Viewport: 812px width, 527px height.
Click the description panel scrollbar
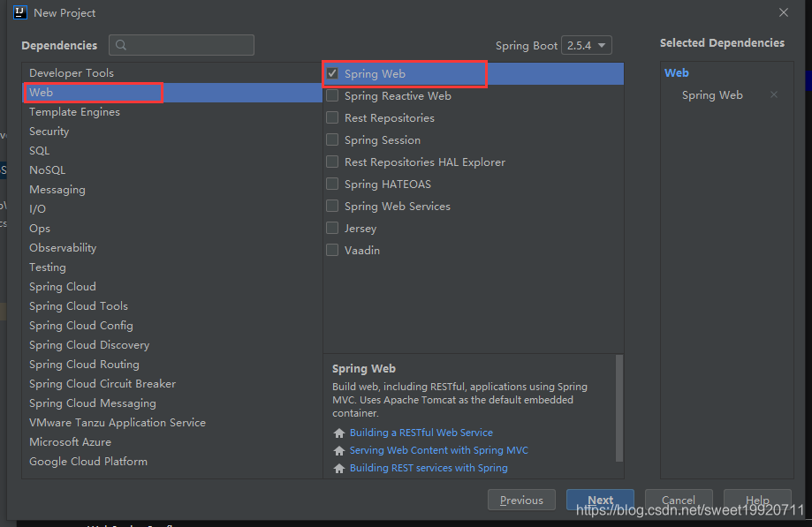click(618, 408)
